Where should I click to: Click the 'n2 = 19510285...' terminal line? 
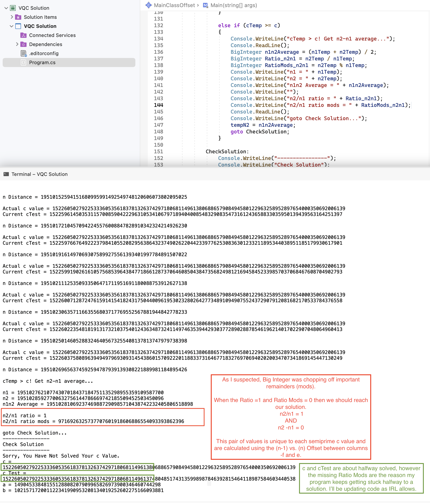tap(83, 398)
